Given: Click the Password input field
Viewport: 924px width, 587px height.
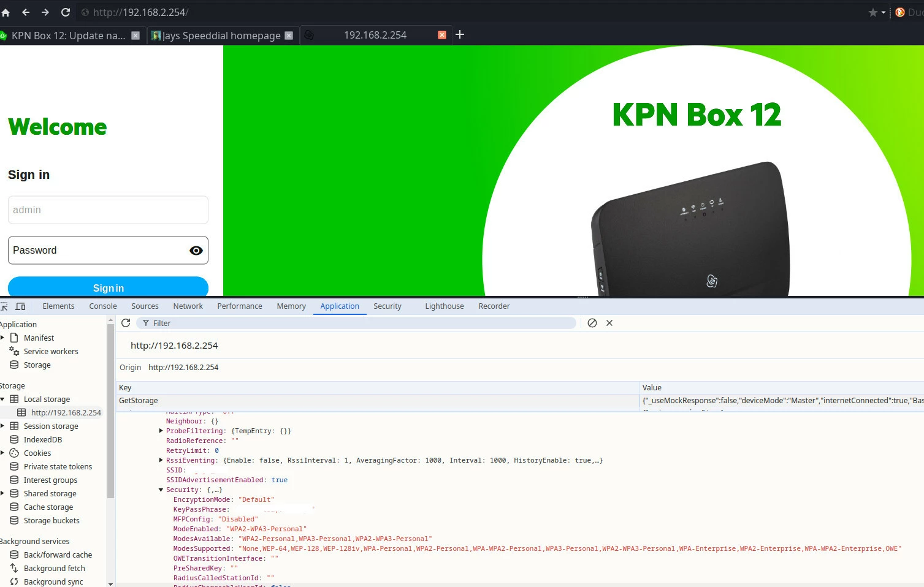Looking at the screenshot, I should 108,251.
